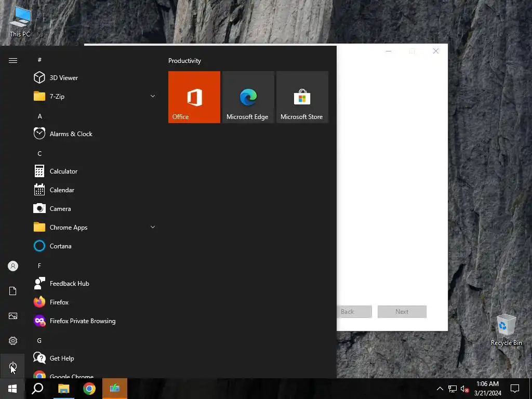Switch to the highlighted installer app on taskbar
Image resolution: width=532 pixels, height=399 pixels.
click(115, 389)
